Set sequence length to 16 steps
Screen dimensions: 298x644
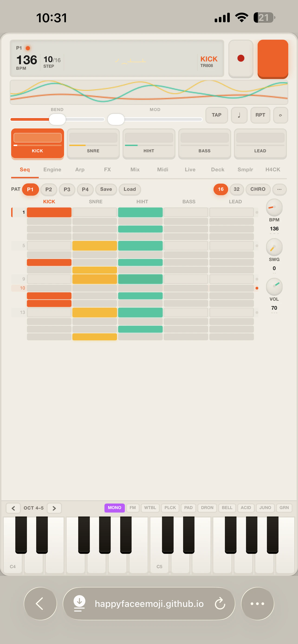coord(221,189)
